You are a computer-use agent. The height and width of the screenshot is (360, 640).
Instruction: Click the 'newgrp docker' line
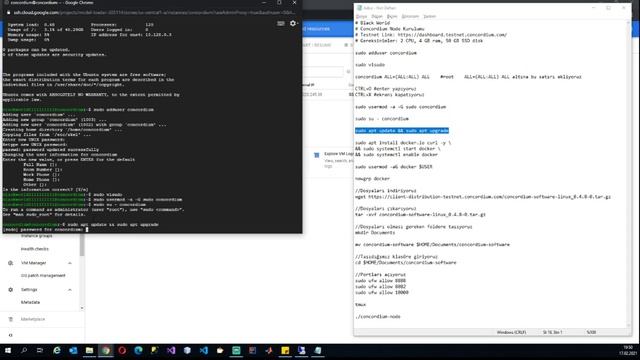[372, 179]
